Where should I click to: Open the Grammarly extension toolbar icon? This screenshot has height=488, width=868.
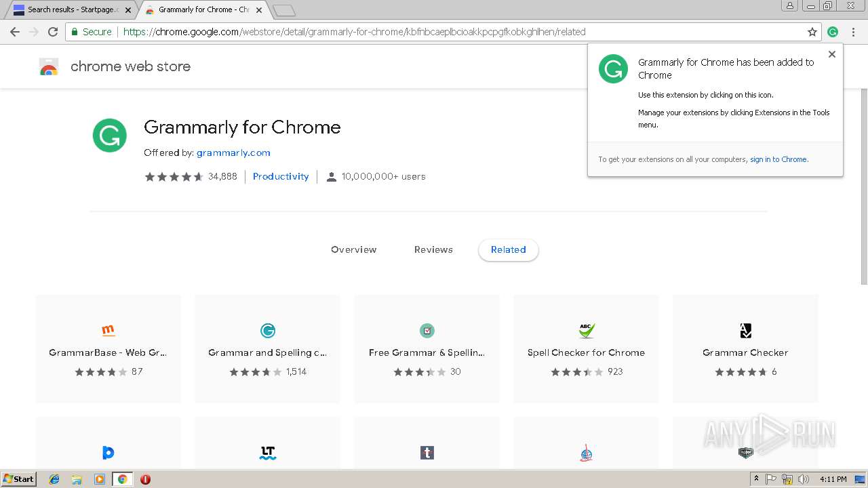(x=833, y=32)
